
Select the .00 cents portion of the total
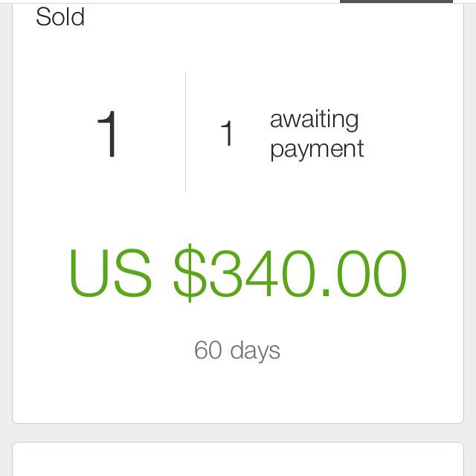[364, 273]
